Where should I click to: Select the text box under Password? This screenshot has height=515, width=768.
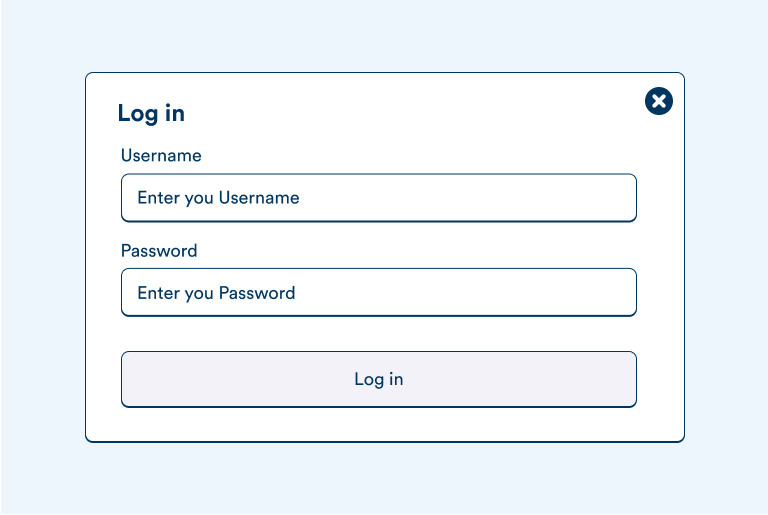point(378,292)
